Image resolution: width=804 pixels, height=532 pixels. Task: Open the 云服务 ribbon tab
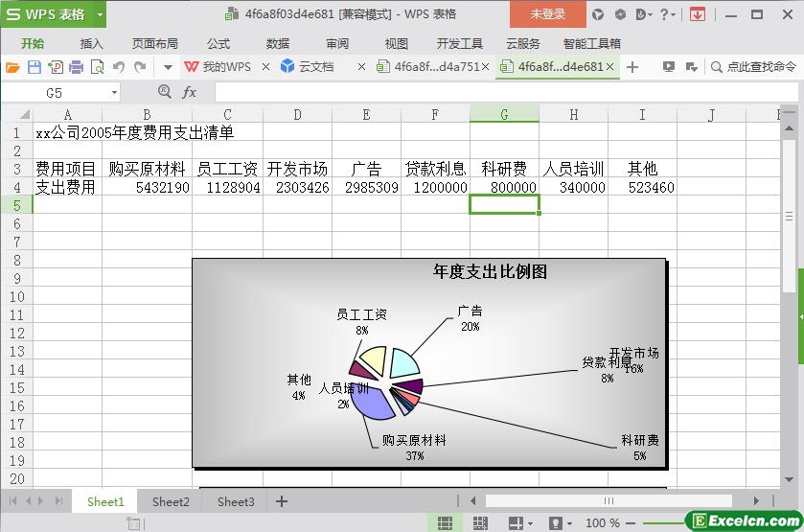[x=523, y=43]
